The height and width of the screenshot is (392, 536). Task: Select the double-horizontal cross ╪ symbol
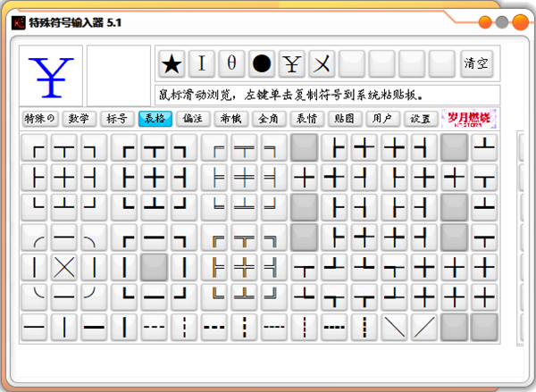[244, 178]
